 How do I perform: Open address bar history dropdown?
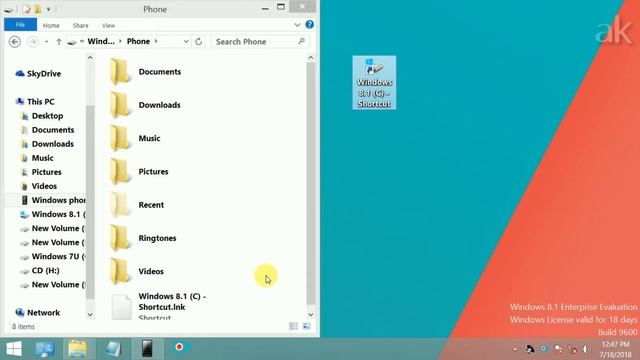tap(186, 42)
